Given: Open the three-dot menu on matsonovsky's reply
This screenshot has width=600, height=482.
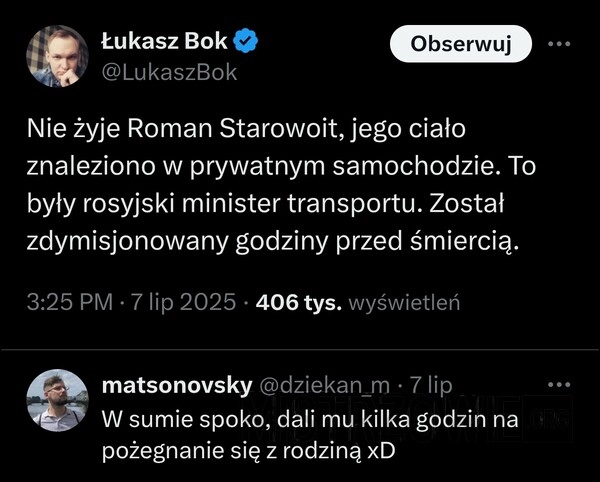Looking at the screenshot, I should (559, 384).
